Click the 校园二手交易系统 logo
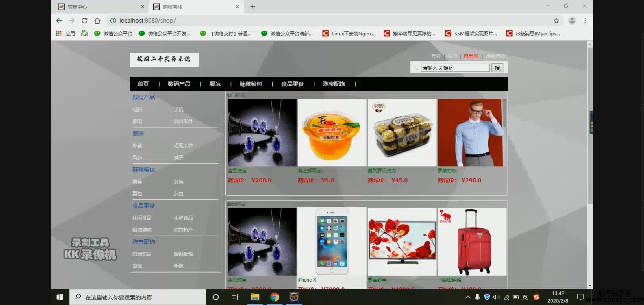The height and width of the screenshot is (305, 644). [164, 60]
